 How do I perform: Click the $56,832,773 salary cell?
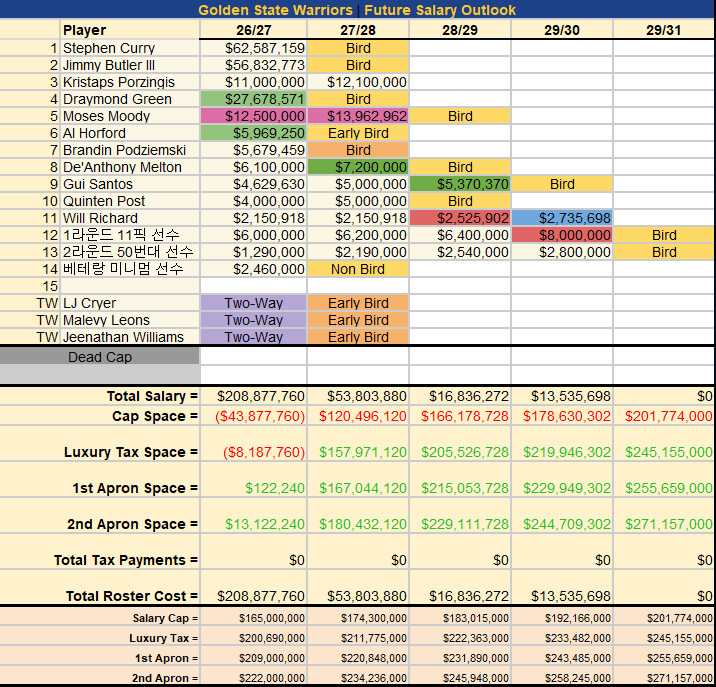(253, 65)
